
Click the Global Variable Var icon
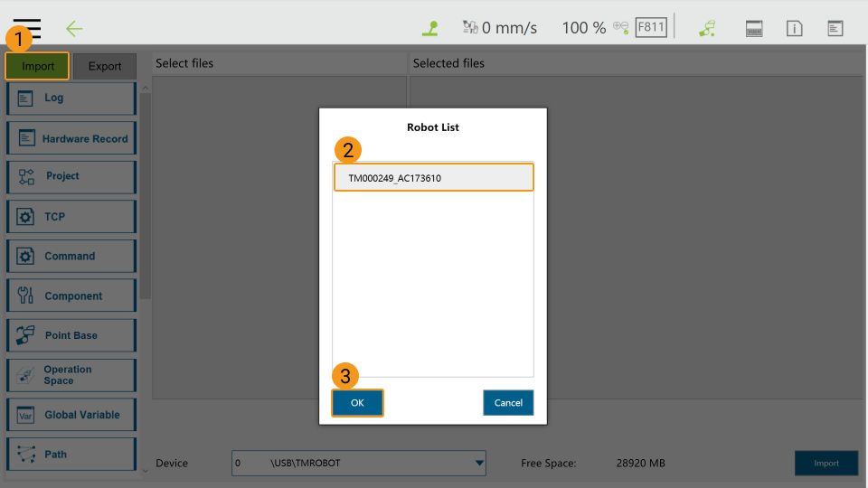click(25, 415)
